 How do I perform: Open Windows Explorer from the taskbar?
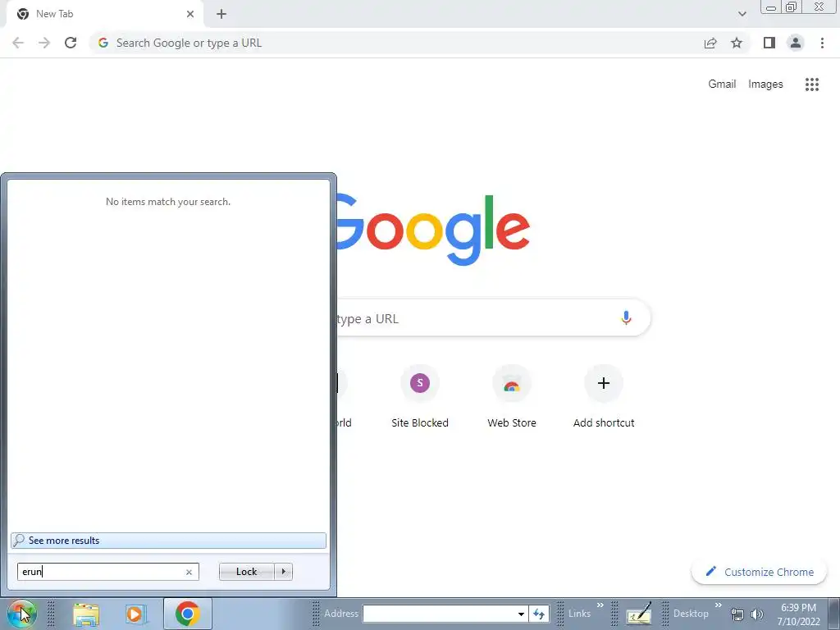click(86, 614)
